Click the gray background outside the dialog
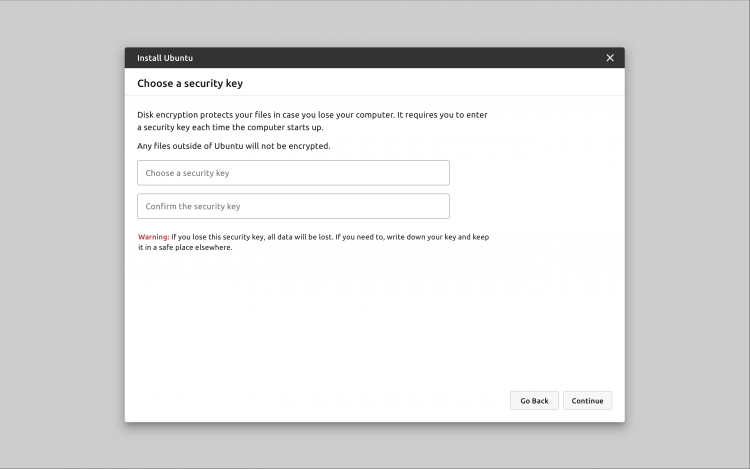The height and width of the screenshot is (469, 750). coord(62,239)
